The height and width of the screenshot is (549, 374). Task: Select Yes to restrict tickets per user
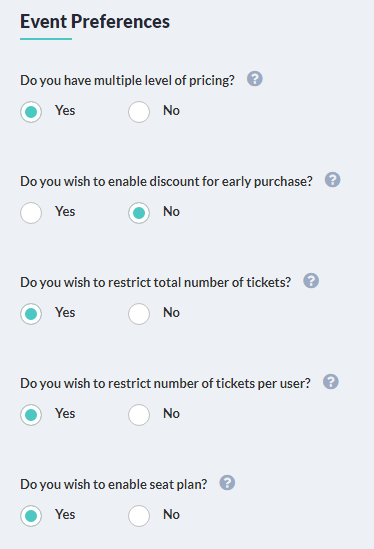click(31, 415)
